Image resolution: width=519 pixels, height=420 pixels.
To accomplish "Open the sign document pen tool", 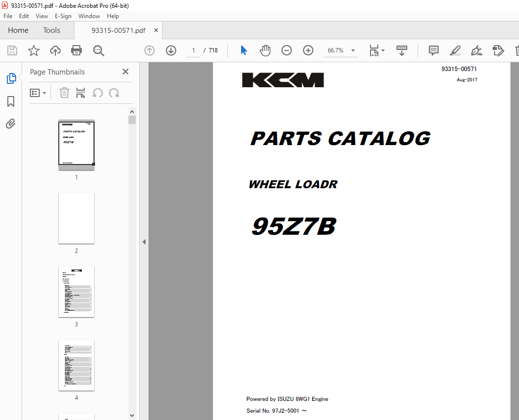I will point(476,50).
